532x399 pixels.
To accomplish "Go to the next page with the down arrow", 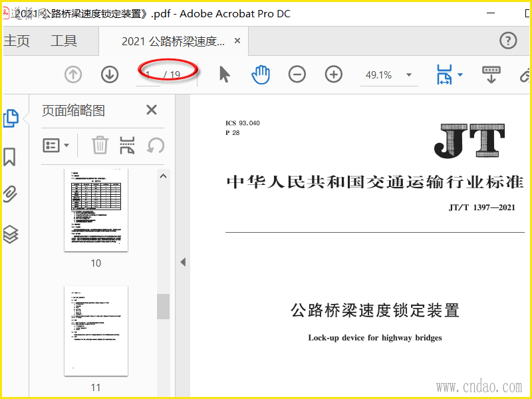I will 110,74.
